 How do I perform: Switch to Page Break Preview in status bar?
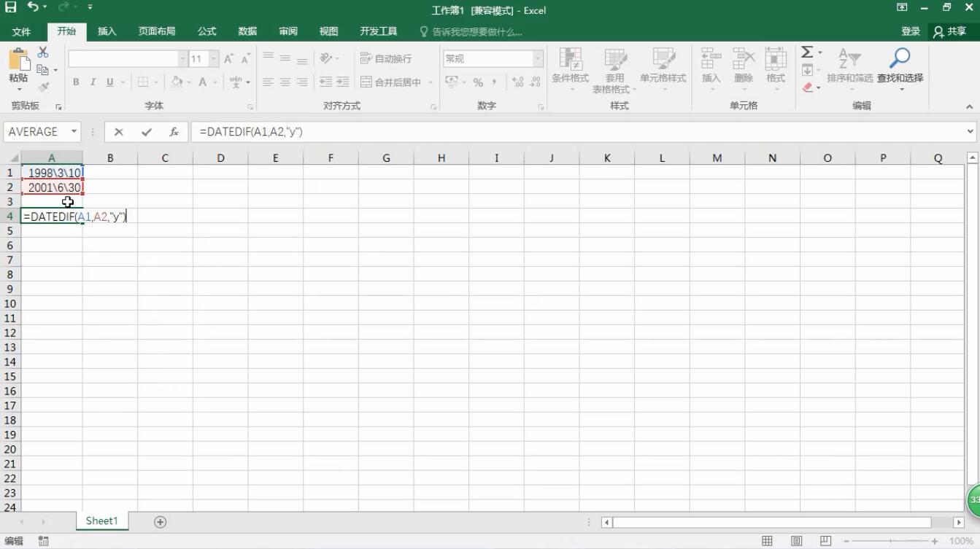pos(825,541)
